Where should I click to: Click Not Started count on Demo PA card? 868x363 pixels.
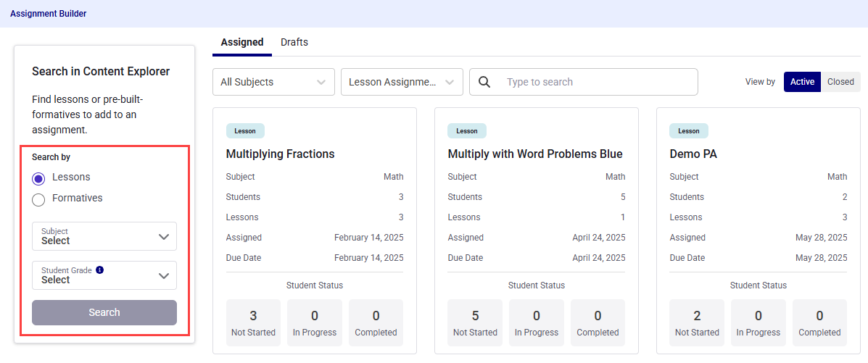697,322
